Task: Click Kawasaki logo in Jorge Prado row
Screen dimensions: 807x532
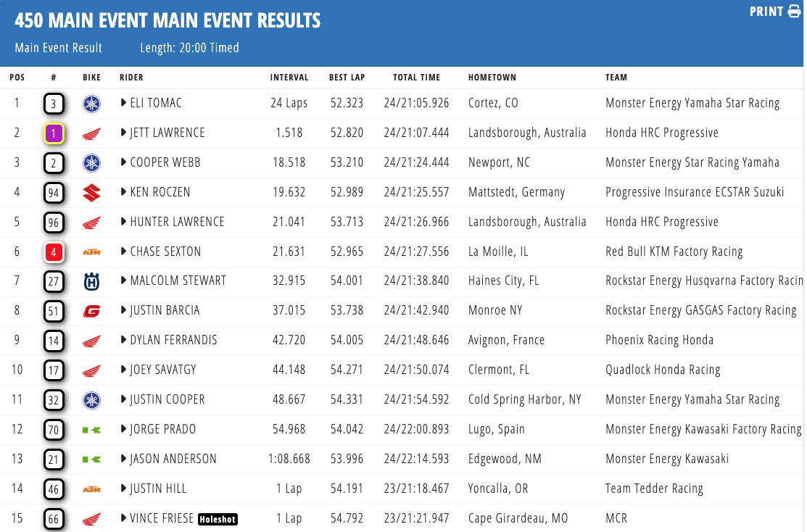Action: coord(91,430)
